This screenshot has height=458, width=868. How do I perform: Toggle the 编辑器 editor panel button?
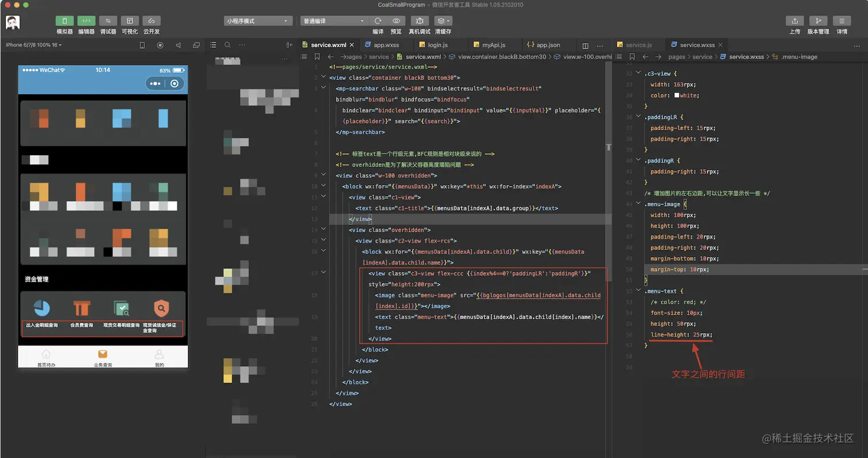(x=86, y=21)
